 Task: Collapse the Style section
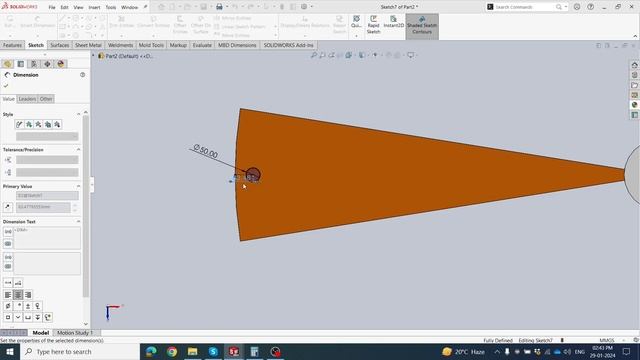tap(78, 114)
